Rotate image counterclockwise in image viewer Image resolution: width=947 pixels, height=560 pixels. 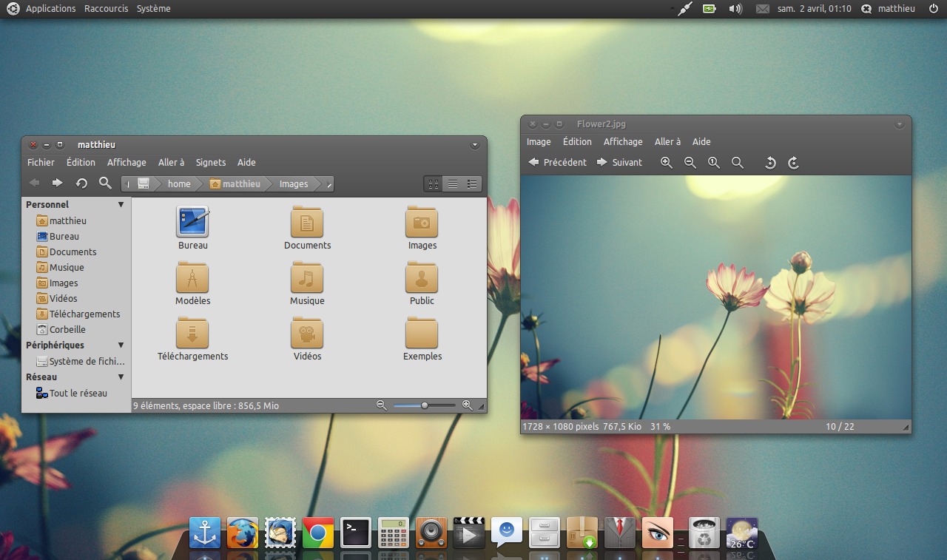coord(770,163)
